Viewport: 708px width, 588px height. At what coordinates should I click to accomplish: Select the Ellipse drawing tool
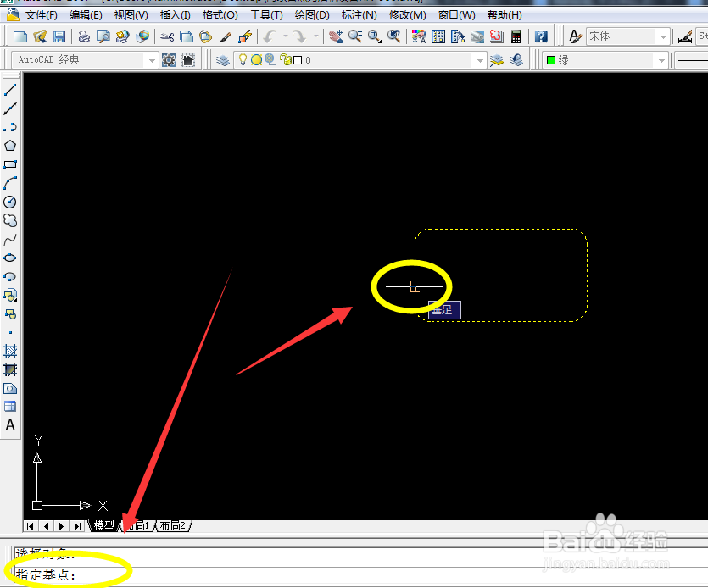click(10, 258)
